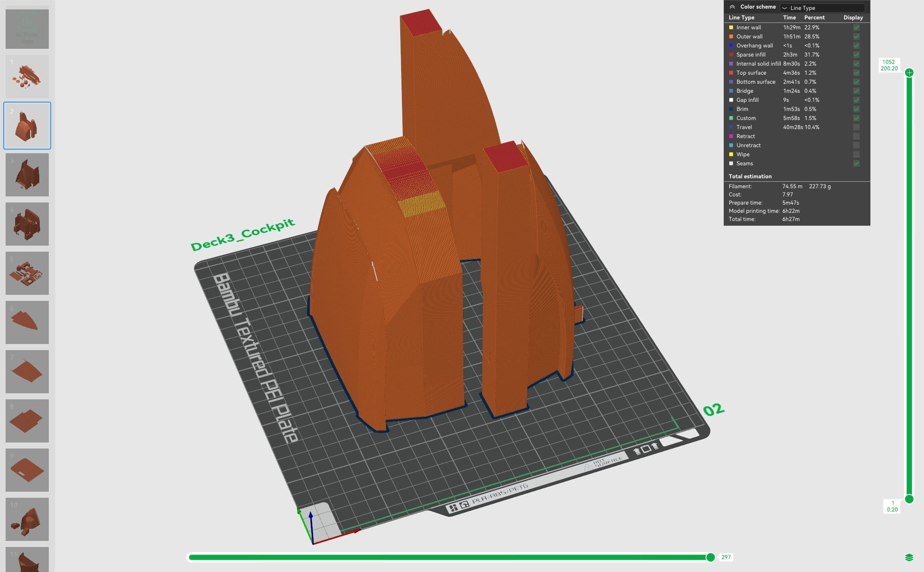This screenshot has width=924, height=572.
Task: Enable Travel moves display checkbox
Action: click(x=856, y=127)
